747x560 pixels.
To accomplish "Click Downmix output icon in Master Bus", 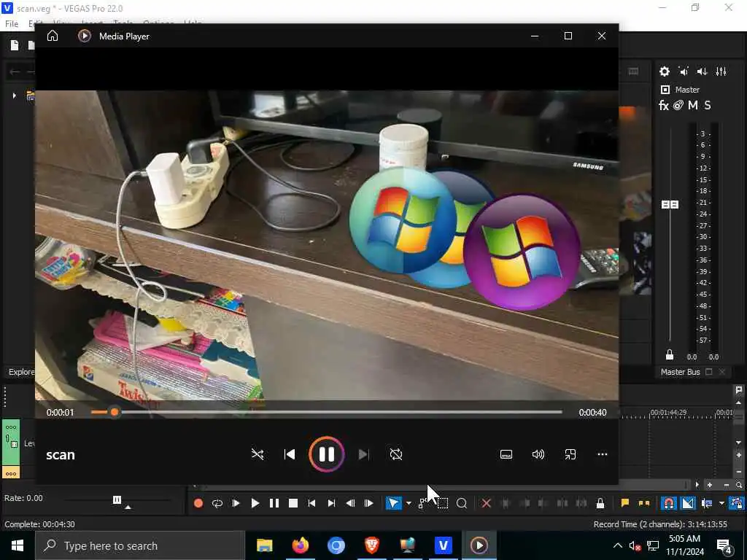I will click(684, 71).
